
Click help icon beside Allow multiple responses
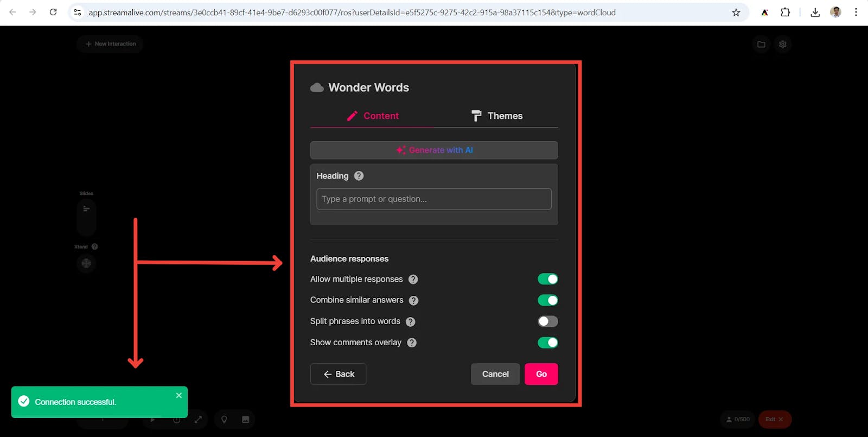point(413,280)
